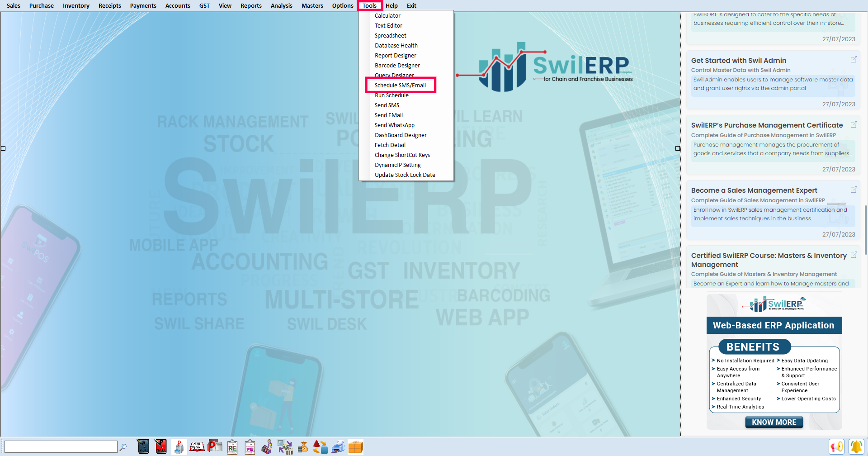The image size is (868, 456).
Task: Click the orange gift box icon
Action: tap(355, 446)
